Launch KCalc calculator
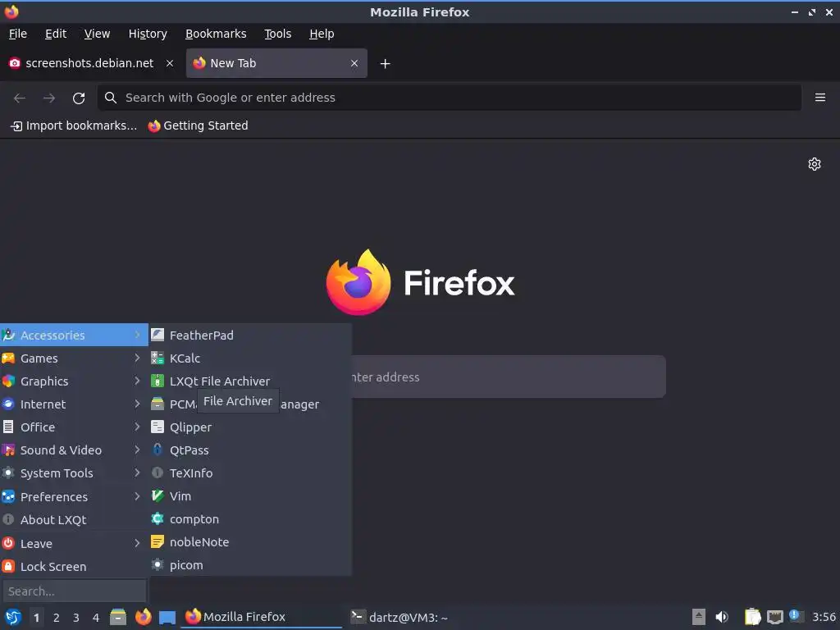The width and height of the screenshot is (840, 630). point(250,358)
